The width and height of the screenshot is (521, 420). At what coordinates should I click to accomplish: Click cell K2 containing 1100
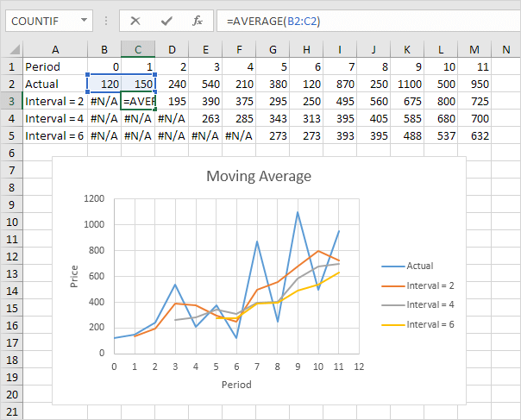coord(407,84)
